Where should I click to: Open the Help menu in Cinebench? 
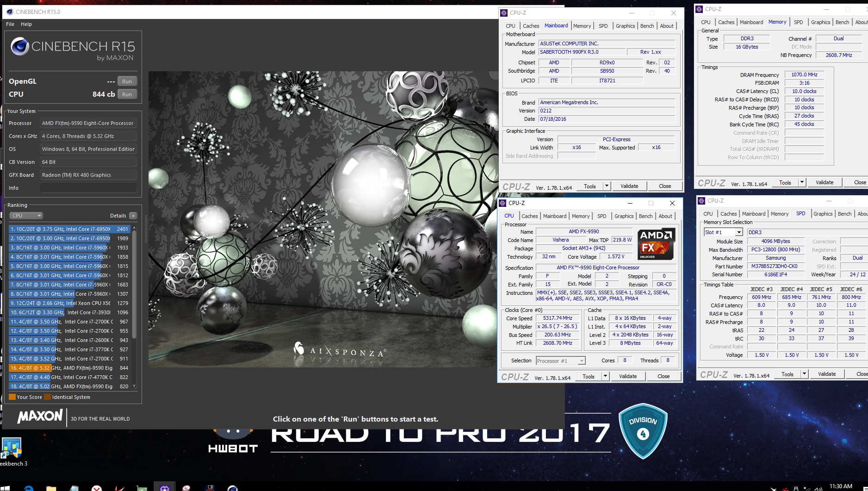point(26,24)
